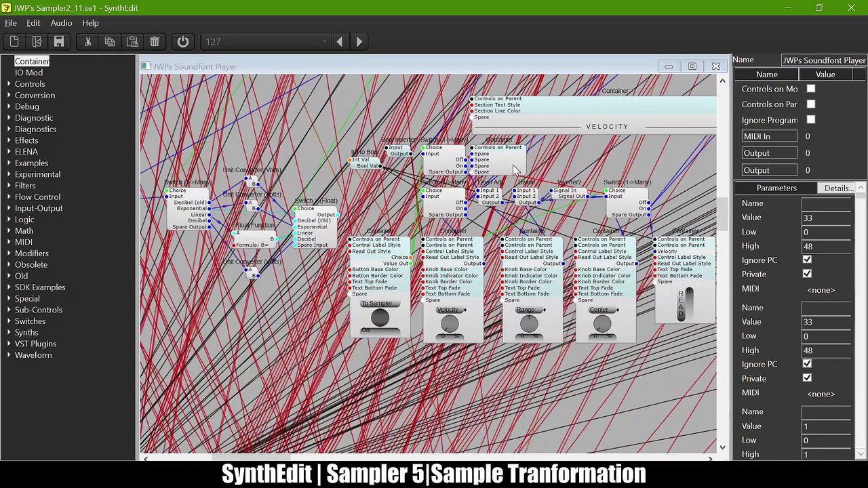Click the Velocity knob in the patch

click(x=449, y=325)
